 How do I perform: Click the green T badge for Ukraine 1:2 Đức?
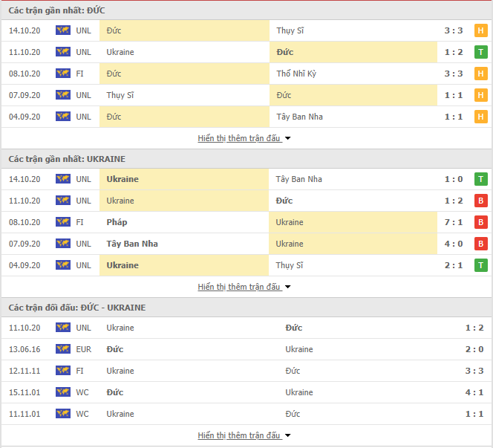480,52
